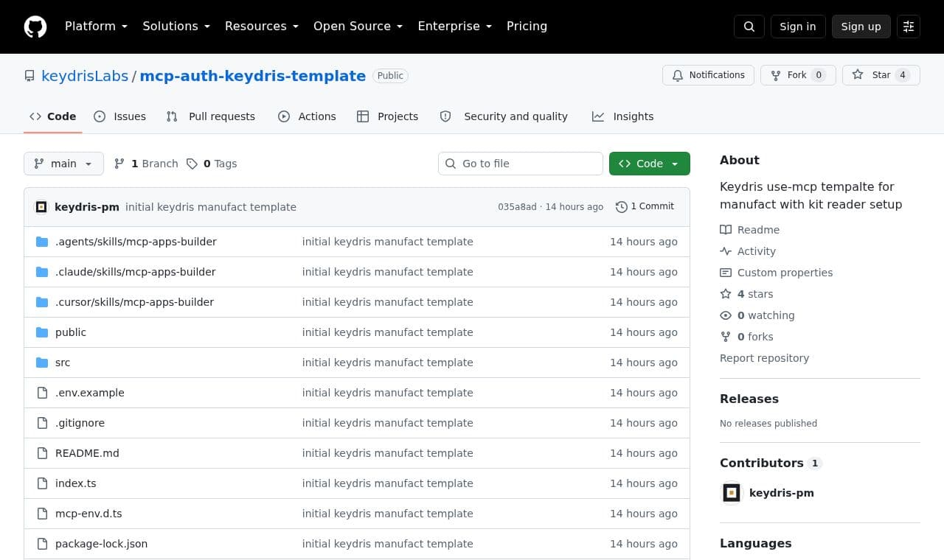Open the Pricing page
The width and height of the screenshot is (944, 560).
tap(527, 27)
